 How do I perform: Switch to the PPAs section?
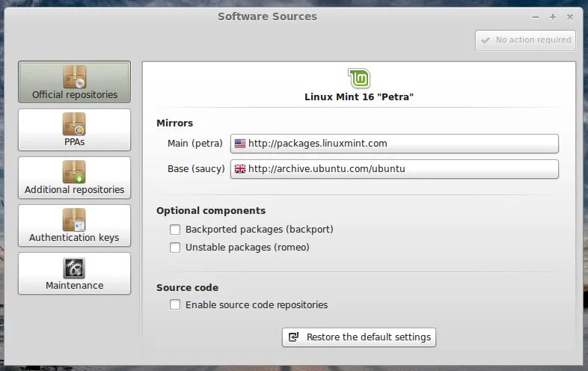pyautogui.click(x=74, y=130)
